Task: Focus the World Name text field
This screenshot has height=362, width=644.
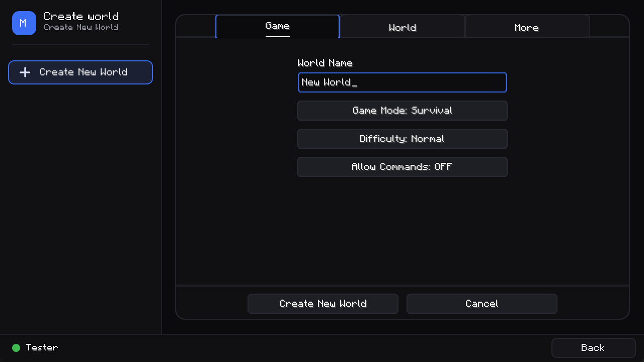Action: point(403,82)
